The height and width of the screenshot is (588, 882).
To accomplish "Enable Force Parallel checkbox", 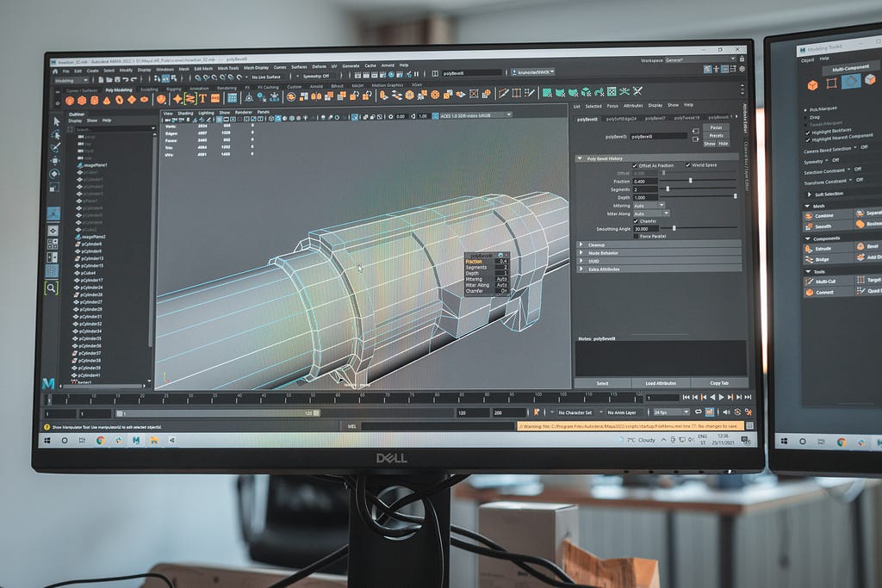I will point(636,236).
